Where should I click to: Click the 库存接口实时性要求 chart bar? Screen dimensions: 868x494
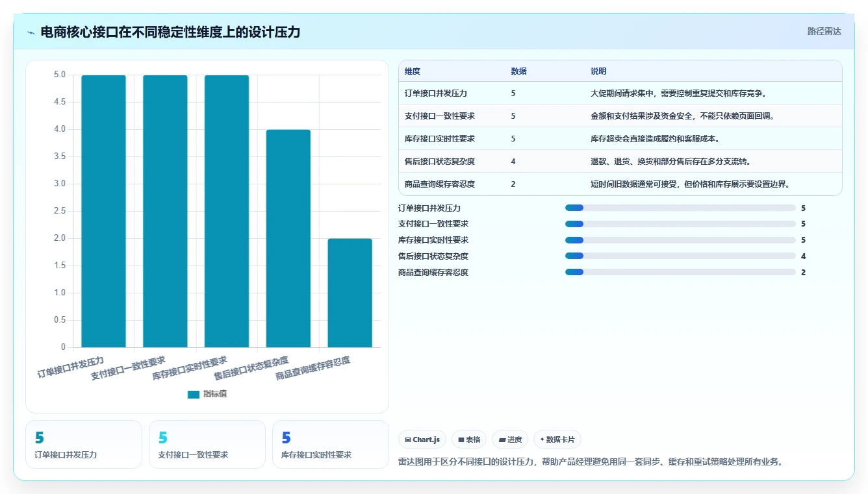click(x=227, y=211)
